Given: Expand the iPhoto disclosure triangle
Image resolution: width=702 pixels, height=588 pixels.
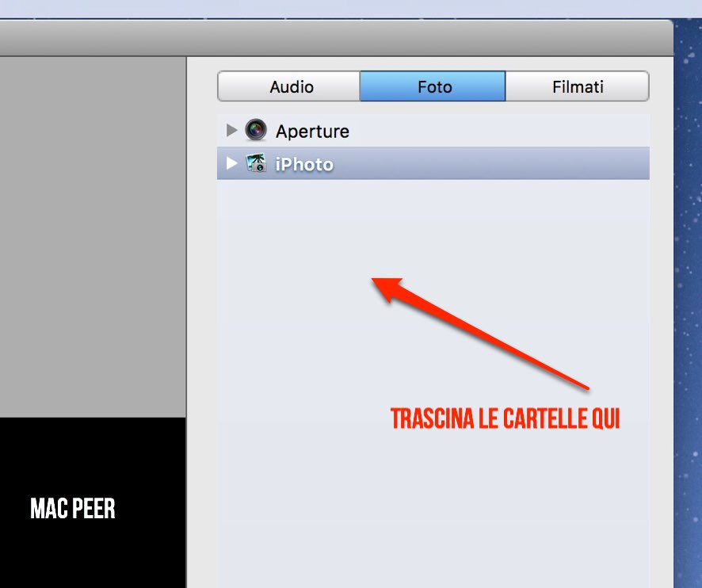Looking at the screenshot, I should pyautogui.click(x=231, y=163).
